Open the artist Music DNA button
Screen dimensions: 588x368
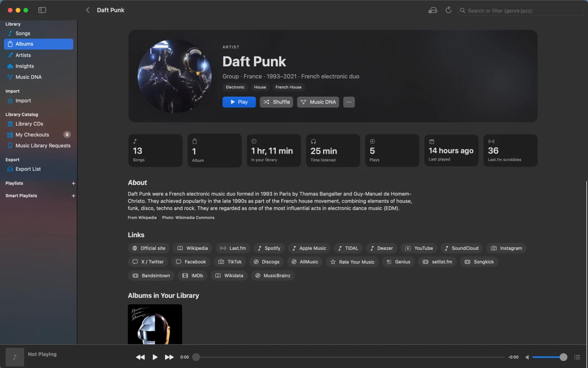tap(318, 102)
